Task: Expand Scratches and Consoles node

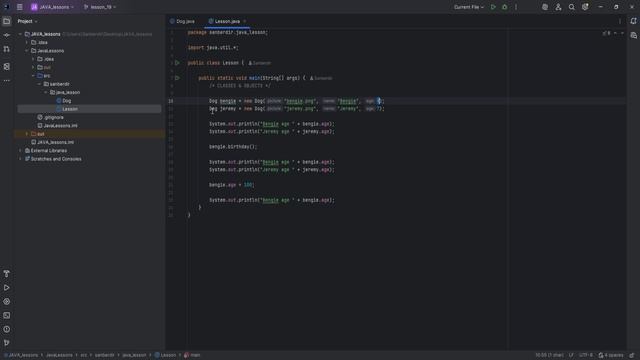Action: click(20, 159)
